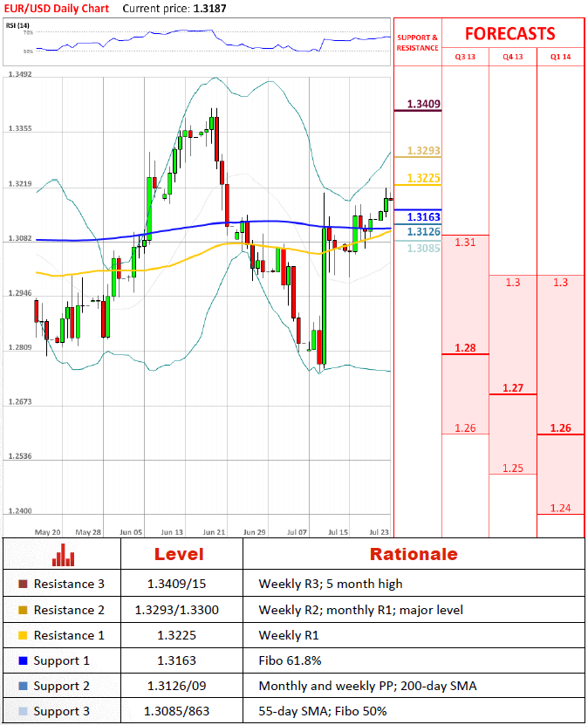Click the Resistance 3 maroon swatch
The height and width of the screenshot is (725, 588).
click(23, 584)
